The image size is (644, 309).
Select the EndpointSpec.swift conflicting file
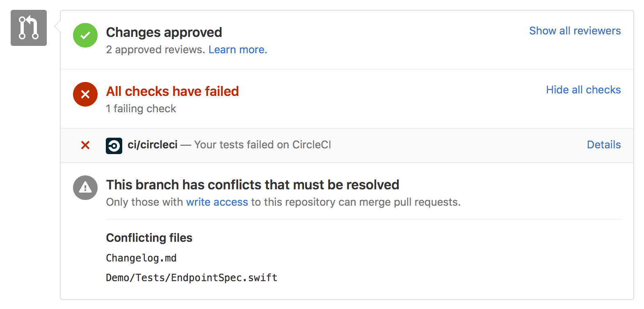click(192, 277)
